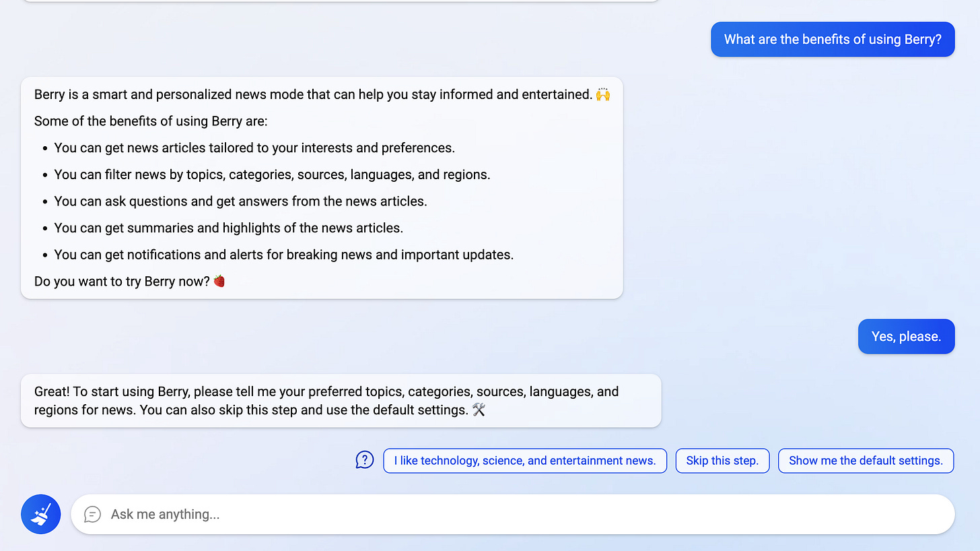The width and height of the screenshot is (980, 551).
Task: Click into the Ask me anything field
Action: point(512,514)
